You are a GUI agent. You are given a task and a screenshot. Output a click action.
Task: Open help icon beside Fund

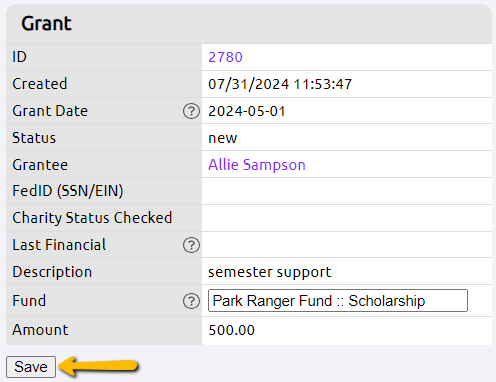point(191,301)
